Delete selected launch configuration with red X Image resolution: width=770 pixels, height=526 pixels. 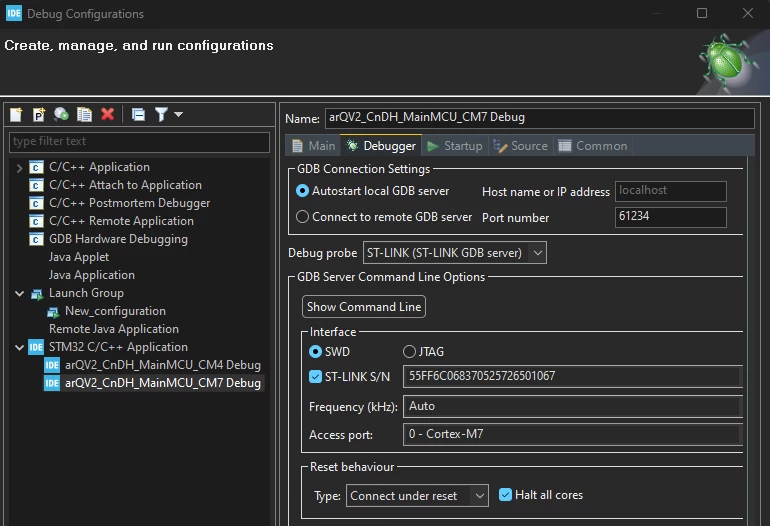click(108, 114)
